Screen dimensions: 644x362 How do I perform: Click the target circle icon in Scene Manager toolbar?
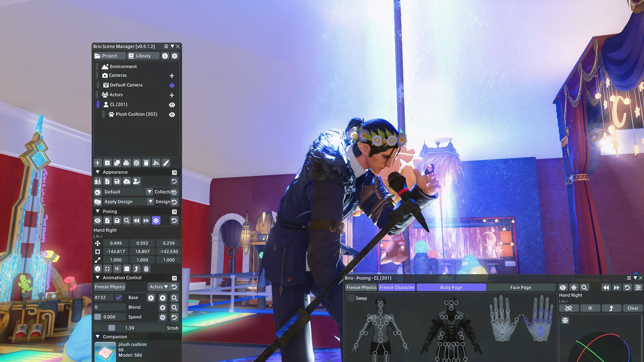point(137,163)
